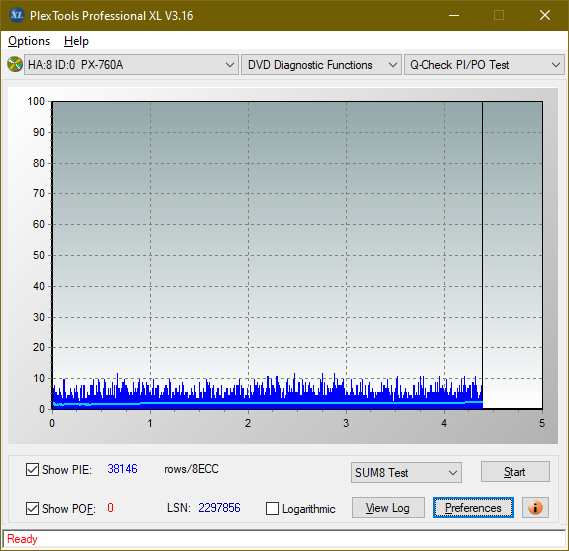Open the Preferences button

click(x=473, y=507)
